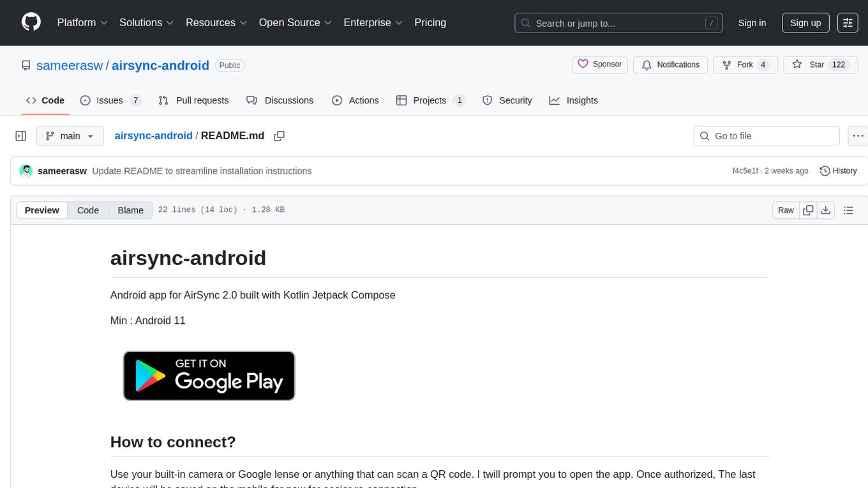868x488 pixels.
Task: Open the Projects tab
Action: (431, 100)
